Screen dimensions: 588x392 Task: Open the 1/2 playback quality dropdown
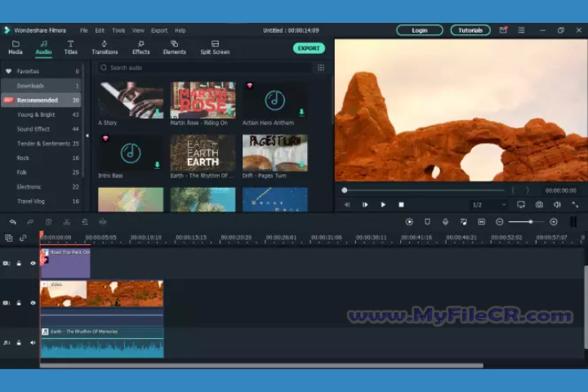(x=488, y=205)
